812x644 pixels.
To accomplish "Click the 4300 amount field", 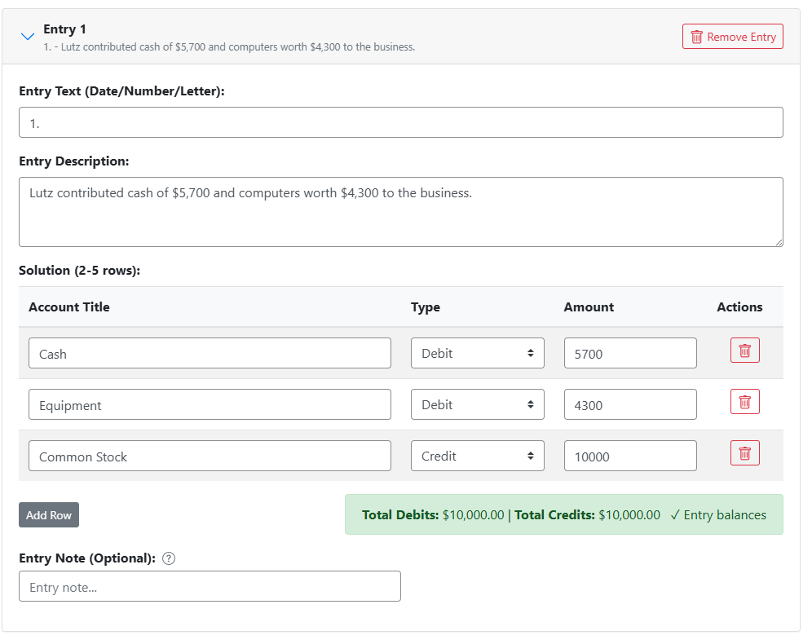I will (630, 404).
